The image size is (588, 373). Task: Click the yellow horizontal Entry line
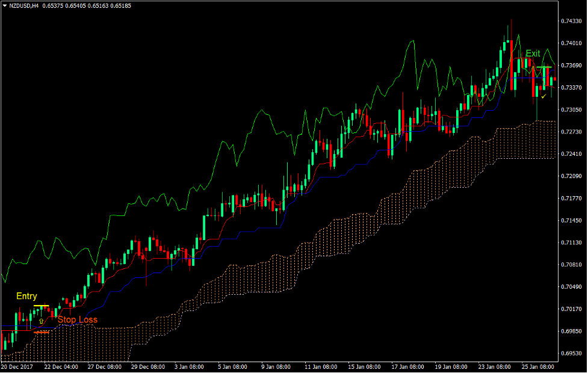(x=41, y=306)
